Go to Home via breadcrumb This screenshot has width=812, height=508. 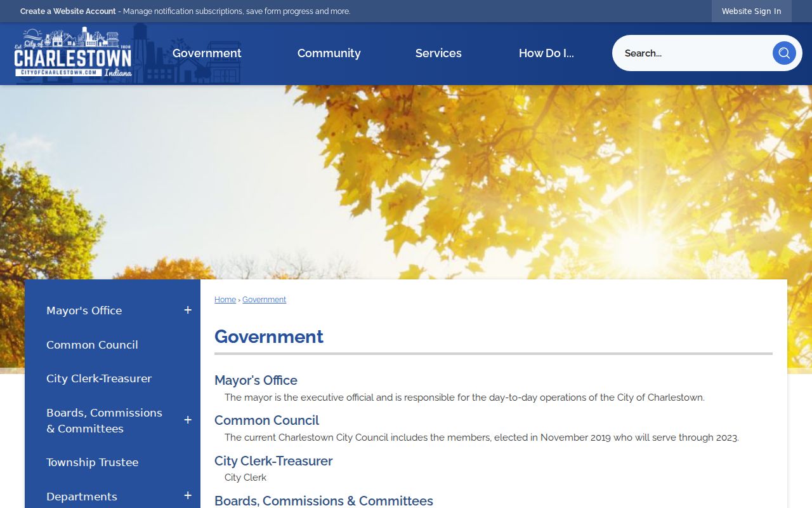pyautogui.click(x=225, y=300)
